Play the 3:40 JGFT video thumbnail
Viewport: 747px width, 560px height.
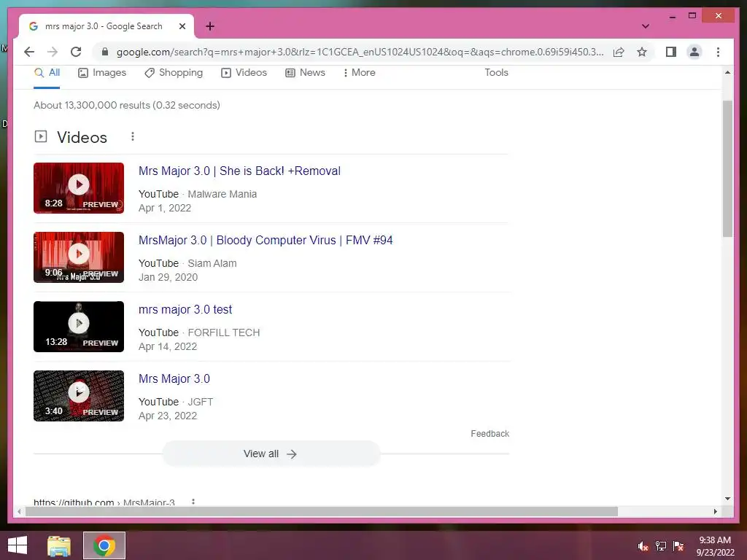click(79, 396)
